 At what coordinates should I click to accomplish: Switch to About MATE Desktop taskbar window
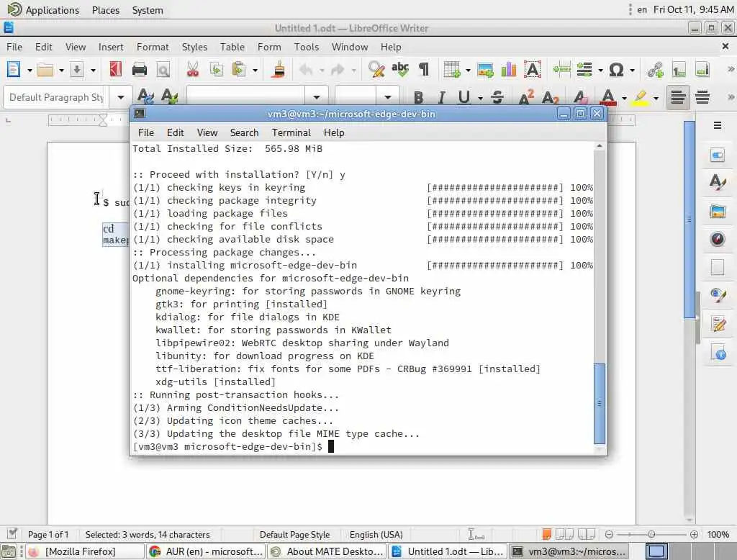pyautogui.click(x=327, y=551)
